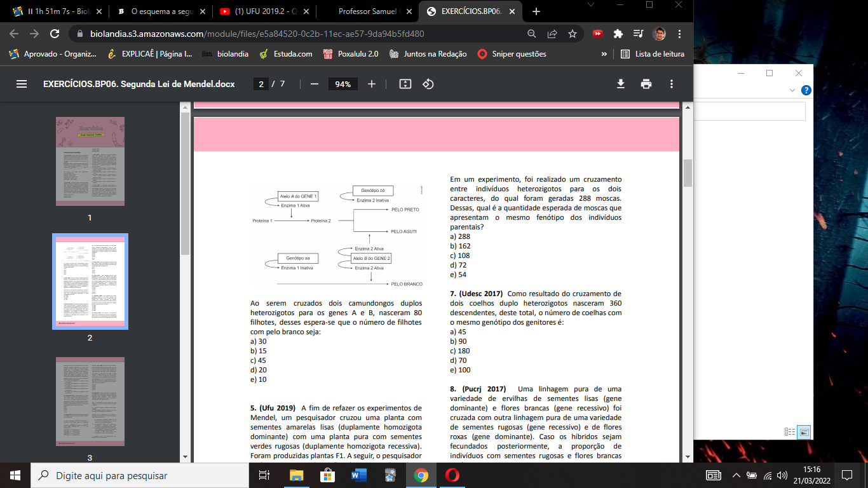Click the fit to page icon
This screenshot has width=868, height=488.
(x=405, y=84)
